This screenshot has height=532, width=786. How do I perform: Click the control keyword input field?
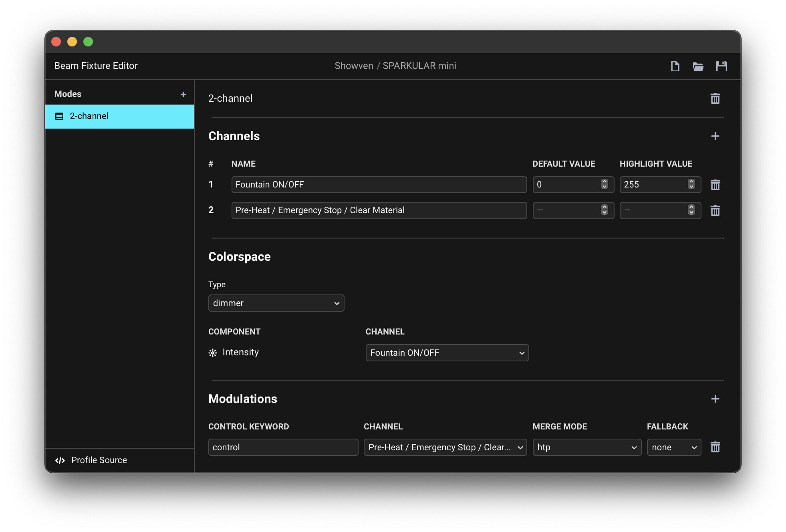point(283,447)
